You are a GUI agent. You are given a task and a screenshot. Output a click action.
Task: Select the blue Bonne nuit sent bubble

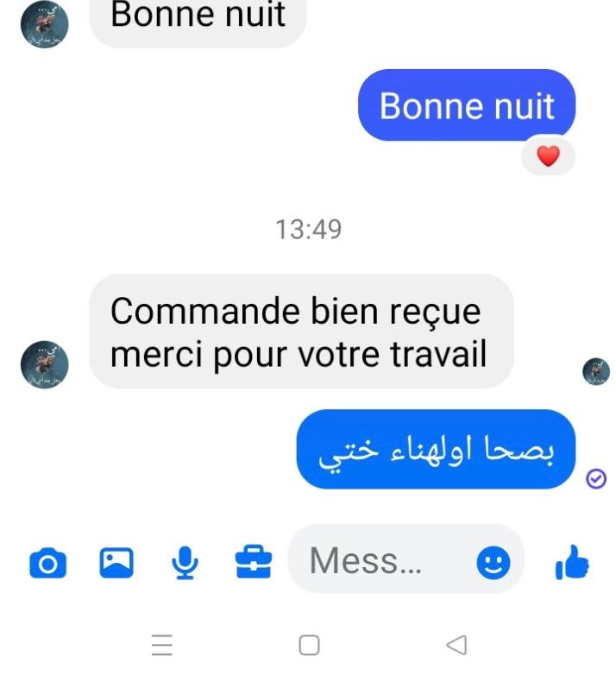pyautogui.click(x=467, y=104)
